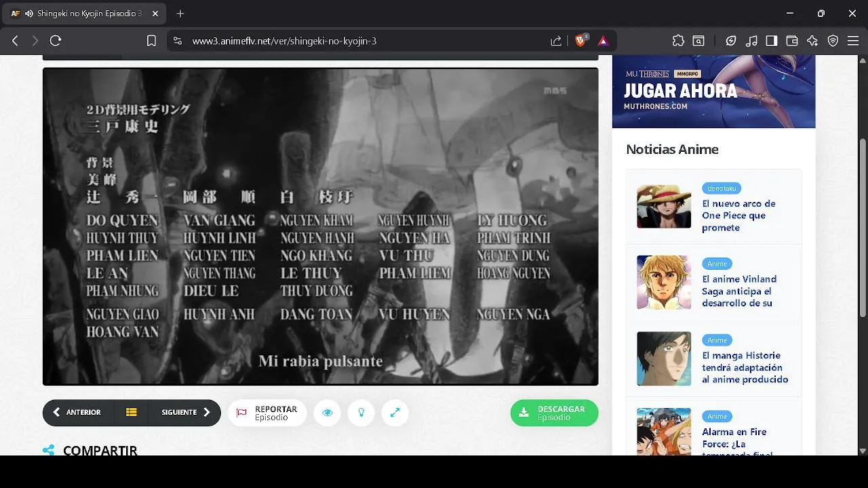This screenshot has width=868, height=488.
Task: Expand the video player with arrows icon
Action: (x=395, y=413)
